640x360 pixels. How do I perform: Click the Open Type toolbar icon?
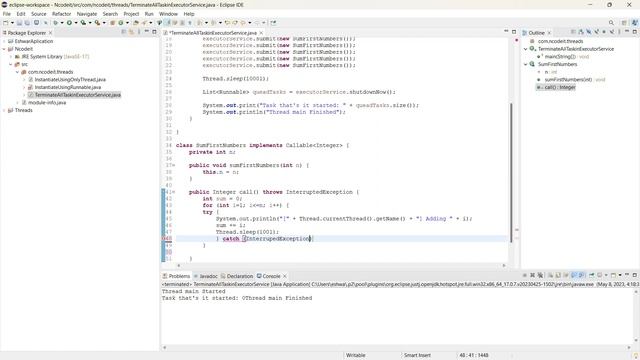point(136,23)
